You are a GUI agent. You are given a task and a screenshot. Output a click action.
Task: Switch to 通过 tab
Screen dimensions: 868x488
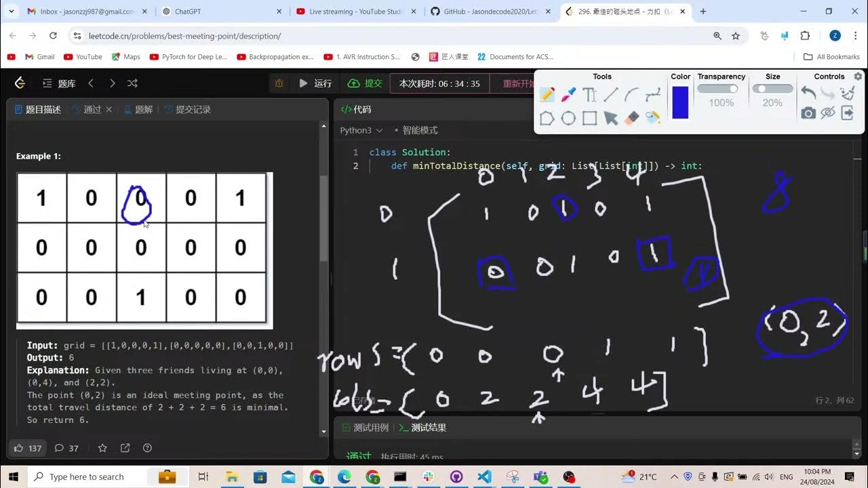[x=87, y=109]
